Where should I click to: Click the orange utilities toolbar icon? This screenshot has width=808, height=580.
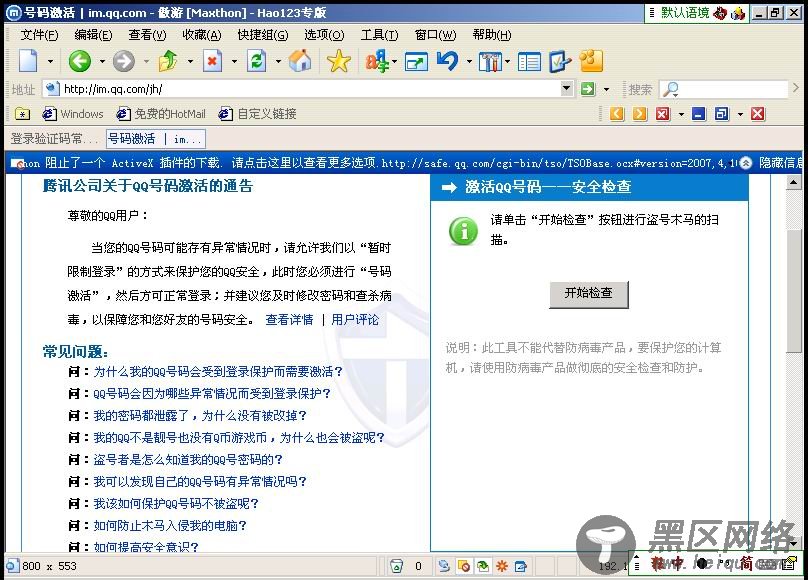click(x=591, y=61)
